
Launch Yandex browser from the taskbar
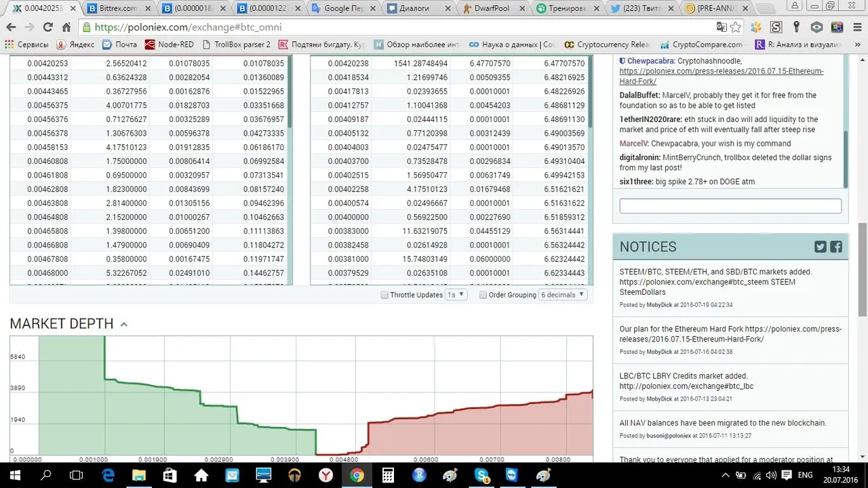click(325, 475)
